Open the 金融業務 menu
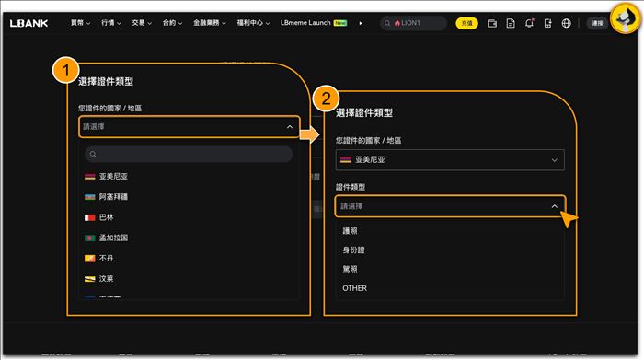Image resolution: width=644 pixels, height=360 pixels. coord(210,23)
